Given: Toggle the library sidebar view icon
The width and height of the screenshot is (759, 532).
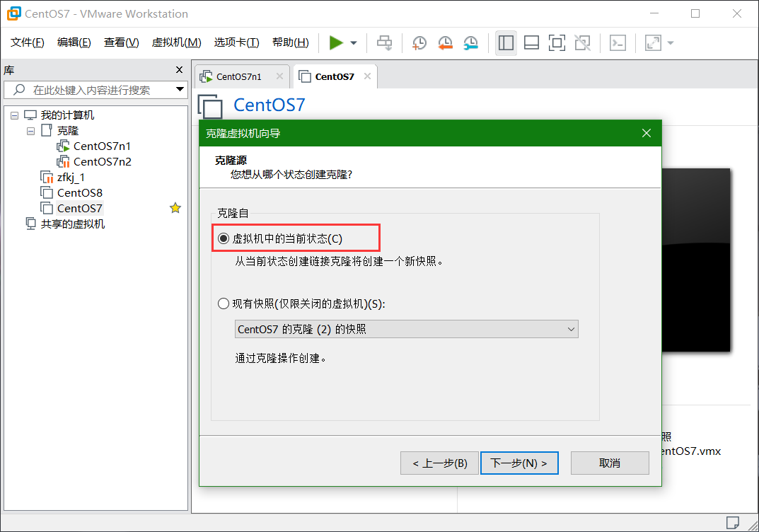Looking at the screenshot, I should pos(506,42).
